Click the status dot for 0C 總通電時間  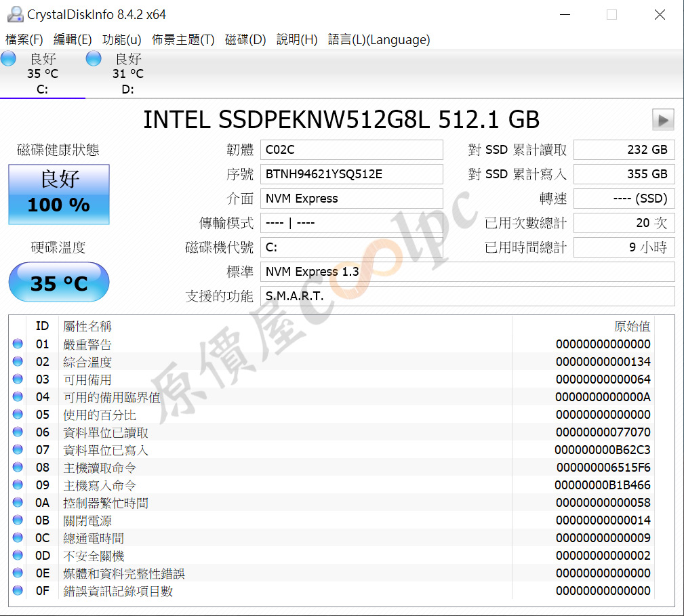coord(18,537)
